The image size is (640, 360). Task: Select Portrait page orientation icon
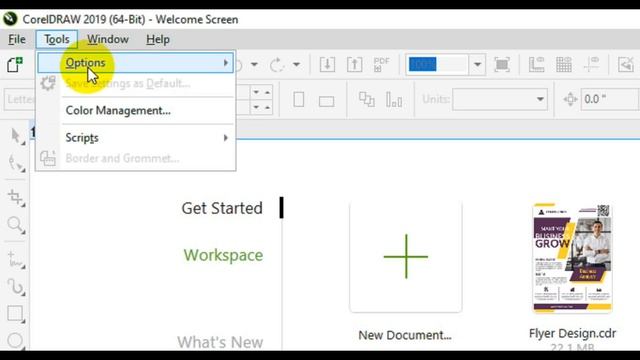tap(299, 100)
